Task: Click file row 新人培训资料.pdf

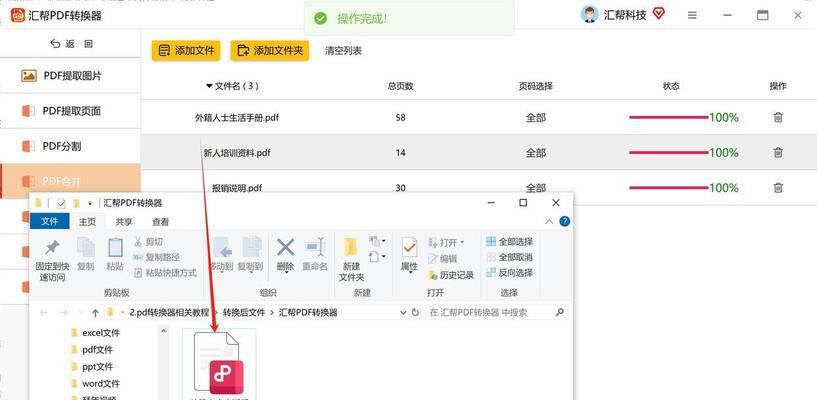Action: click(237, 153)
